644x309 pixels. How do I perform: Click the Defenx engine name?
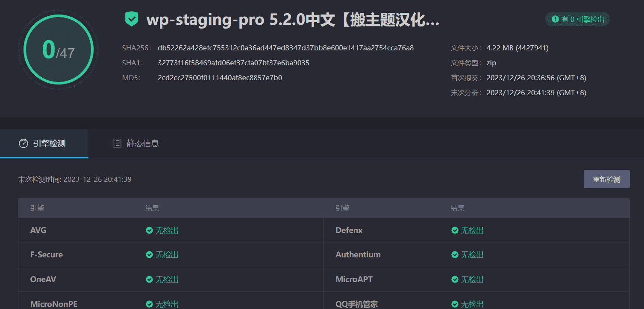(x=349, y=230)
